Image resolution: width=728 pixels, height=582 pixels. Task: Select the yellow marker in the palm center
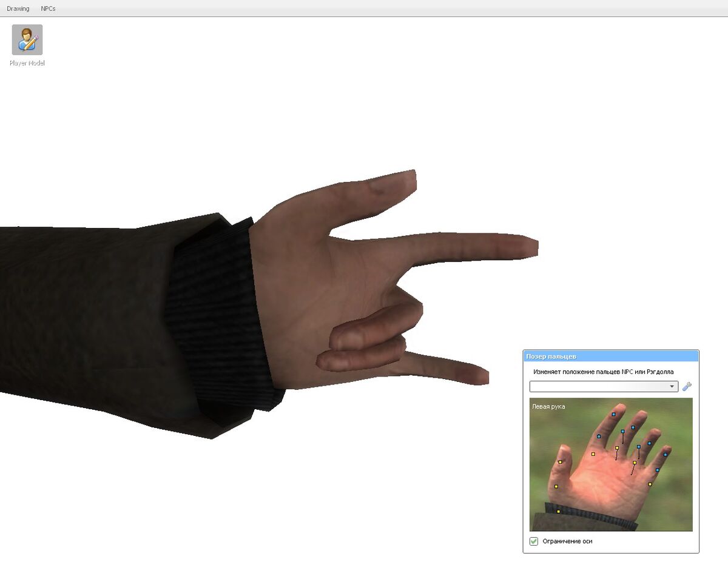click(593, 454)
